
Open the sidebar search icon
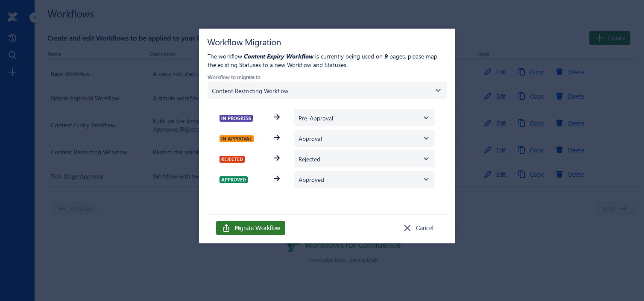12,55
